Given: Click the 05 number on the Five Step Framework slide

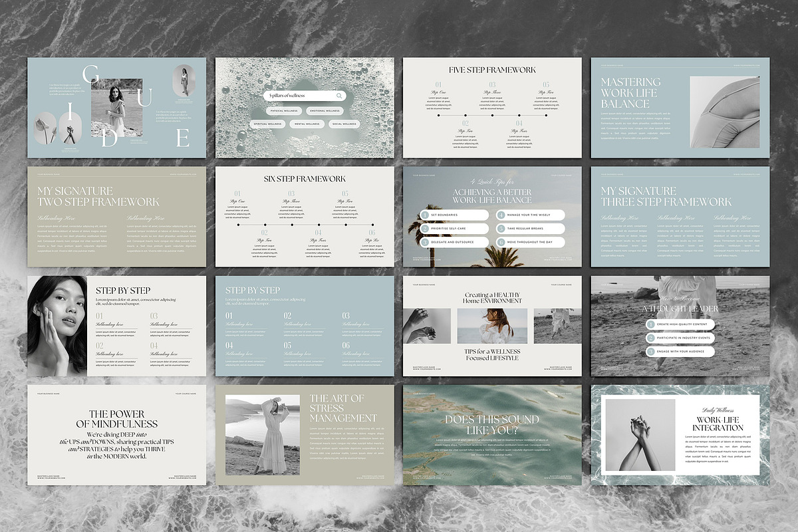Looking at the screenshot, I should tap(546, 85).
